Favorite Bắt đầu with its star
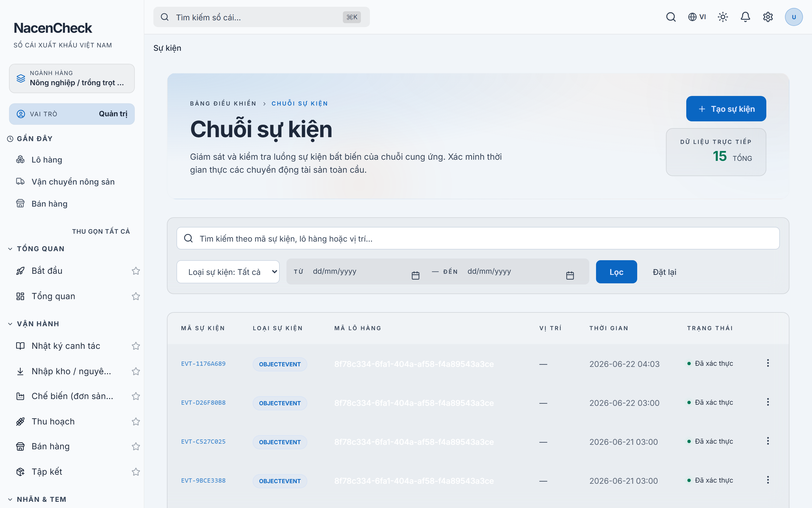The width and height of the screenshot is (812, 508). pyautogui.click(x=136, y=271)
